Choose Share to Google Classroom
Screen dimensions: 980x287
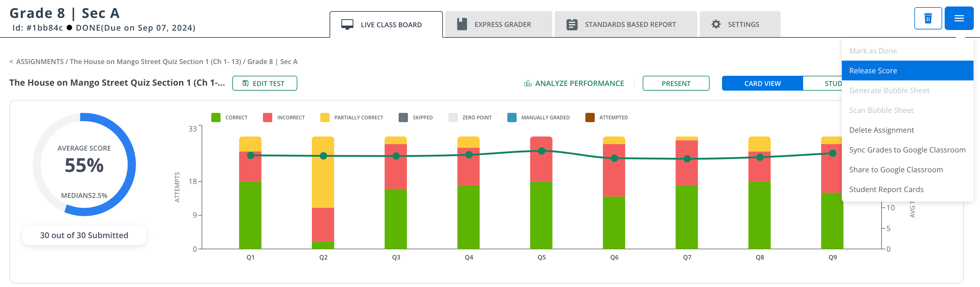click(x=907, y=169)
